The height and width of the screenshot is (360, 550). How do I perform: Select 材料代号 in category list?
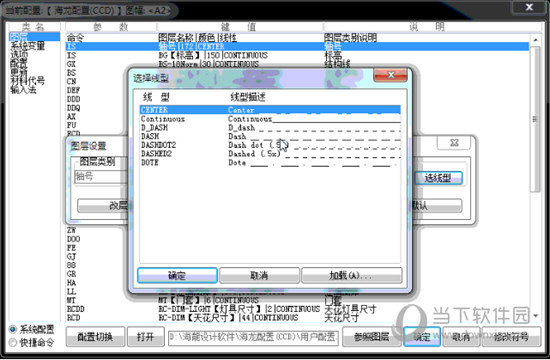[27, 81]
